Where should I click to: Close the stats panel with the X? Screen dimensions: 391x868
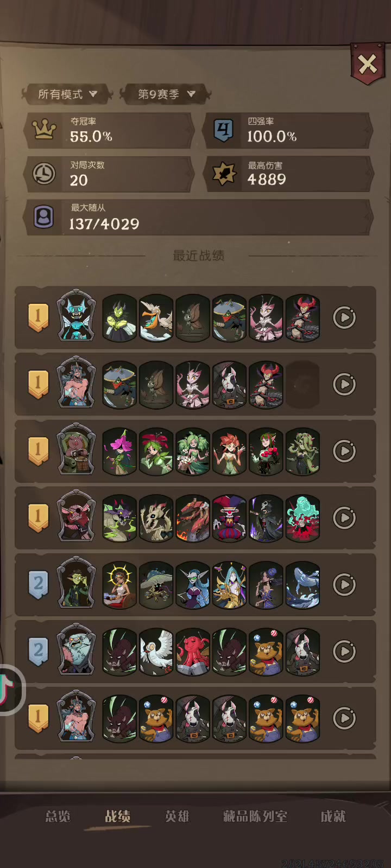368,65
